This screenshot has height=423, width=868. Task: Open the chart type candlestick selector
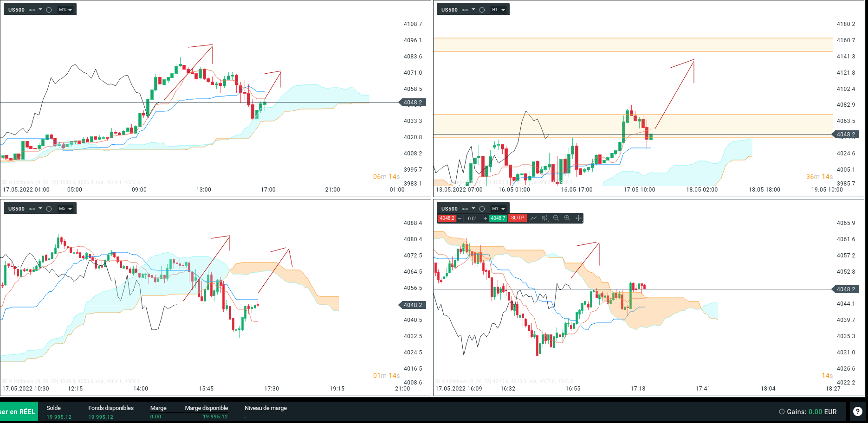pos(545,218)
